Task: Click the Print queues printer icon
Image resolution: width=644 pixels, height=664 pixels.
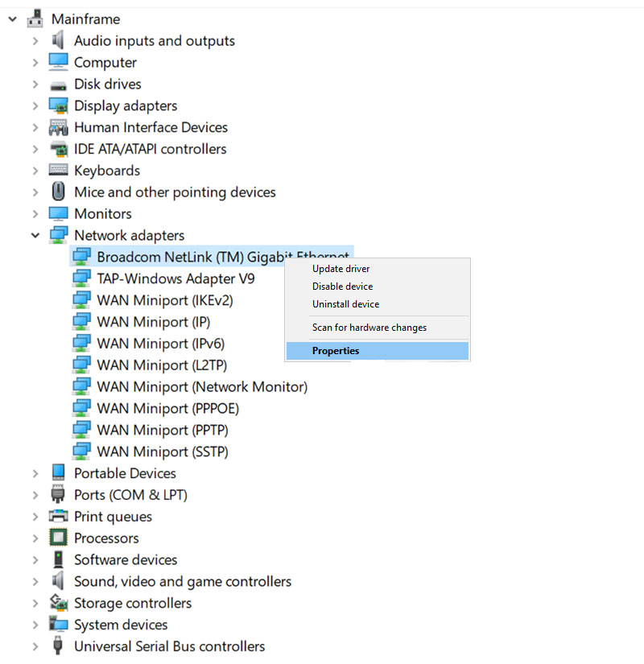Action: 58,517
